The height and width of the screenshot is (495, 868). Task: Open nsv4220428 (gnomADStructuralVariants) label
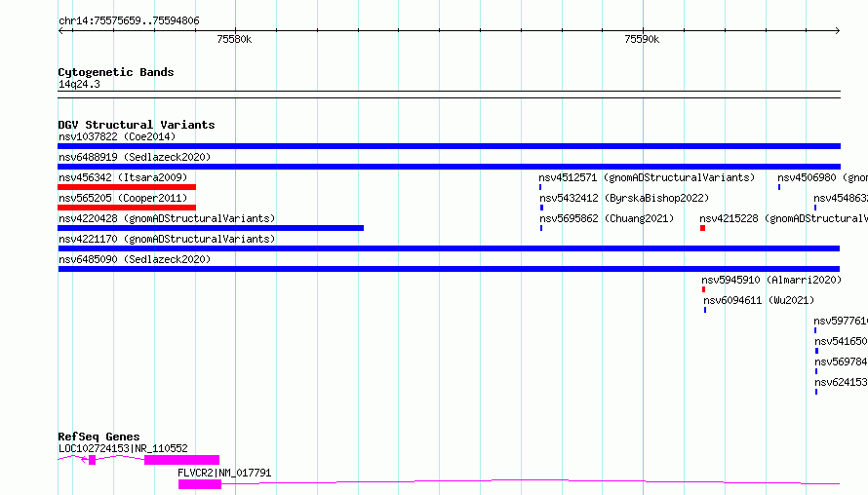click(167, 218)
